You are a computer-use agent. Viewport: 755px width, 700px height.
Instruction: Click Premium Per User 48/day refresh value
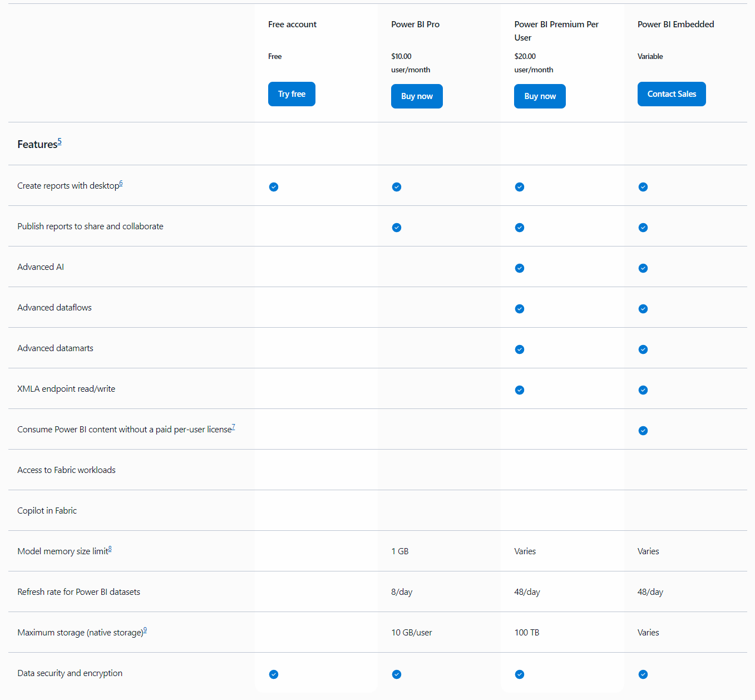click(x=527, y=592)
